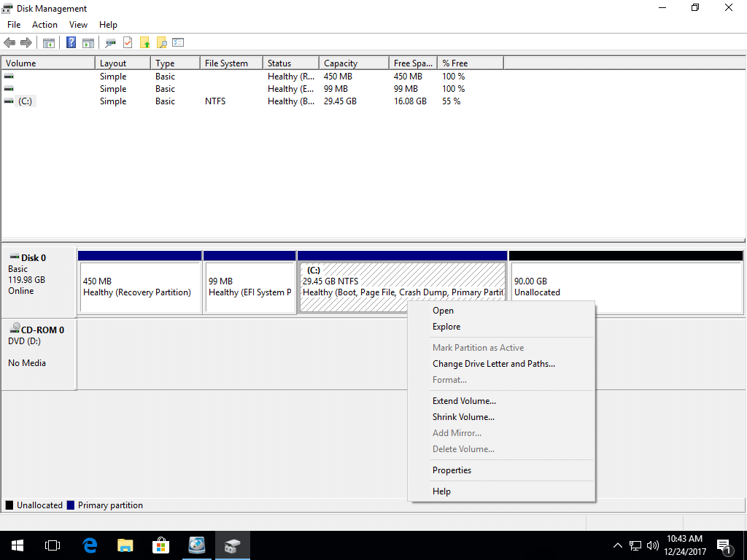Click the checklist settings toolbar icon
Image resolution: width=747 pixels, height=560 pixels.
tap(178, 42)
